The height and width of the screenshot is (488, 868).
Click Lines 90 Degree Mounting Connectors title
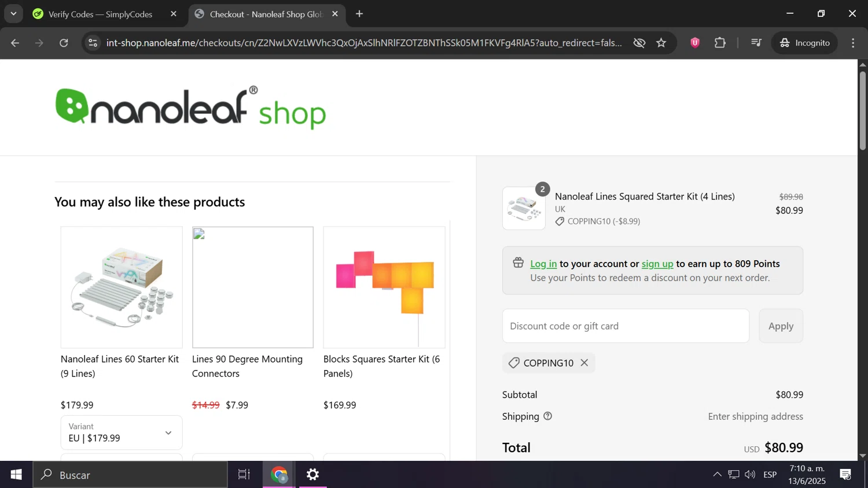click(247, 366)
